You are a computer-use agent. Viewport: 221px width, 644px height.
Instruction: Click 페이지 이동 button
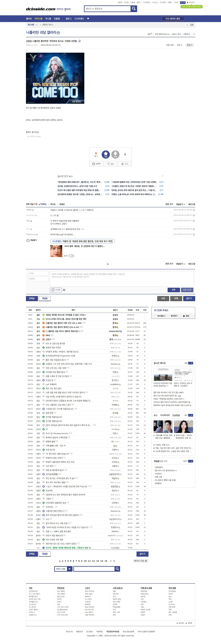click(x=140, y=561)
